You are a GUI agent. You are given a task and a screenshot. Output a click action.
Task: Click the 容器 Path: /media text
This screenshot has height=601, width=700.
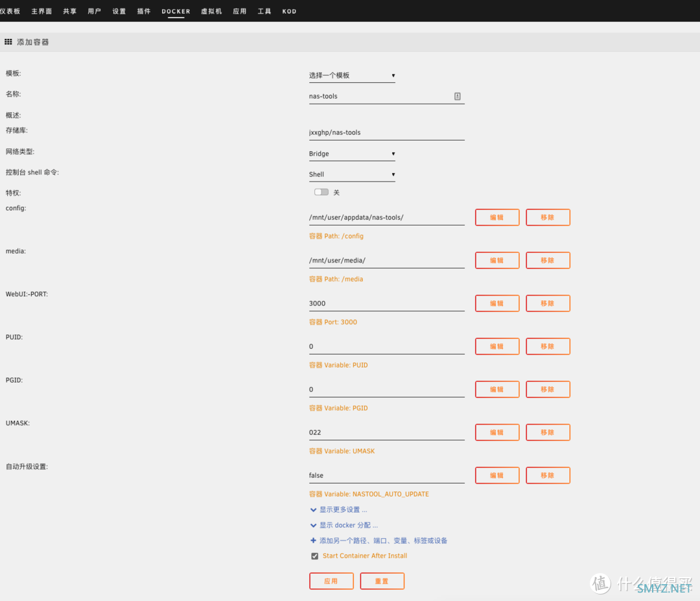(x=336, y=279)
